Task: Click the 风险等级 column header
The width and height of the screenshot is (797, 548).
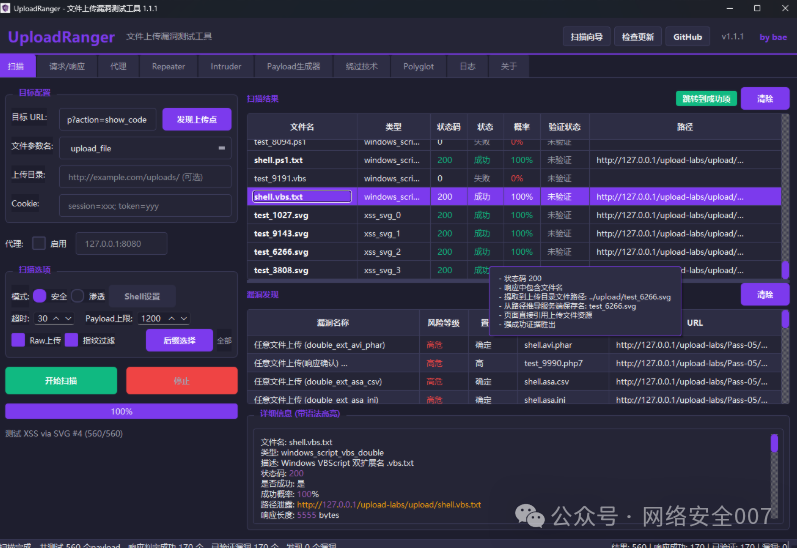Action: (443, 322)
